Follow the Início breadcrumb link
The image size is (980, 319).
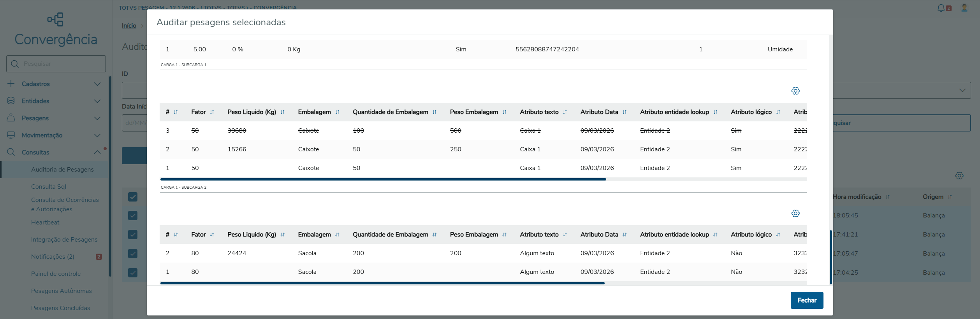pos(129,26)
